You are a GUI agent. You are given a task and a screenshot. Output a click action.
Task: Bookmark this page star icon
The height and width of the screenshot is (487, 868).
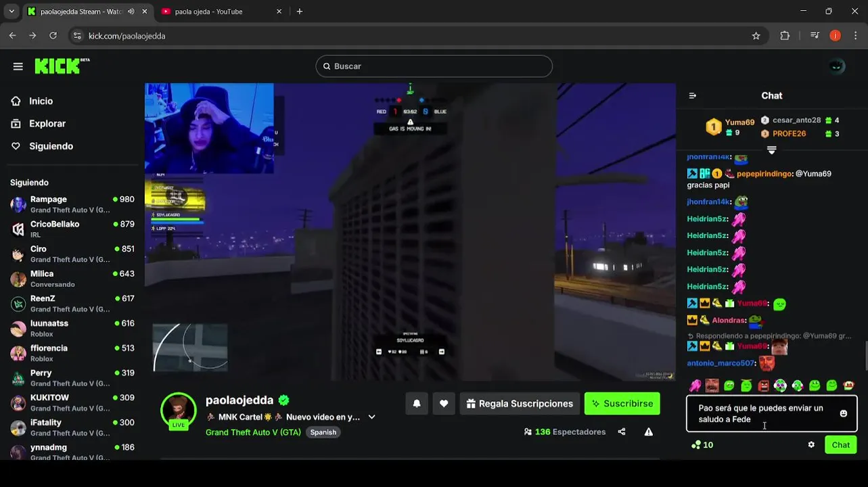click(756, 36)
